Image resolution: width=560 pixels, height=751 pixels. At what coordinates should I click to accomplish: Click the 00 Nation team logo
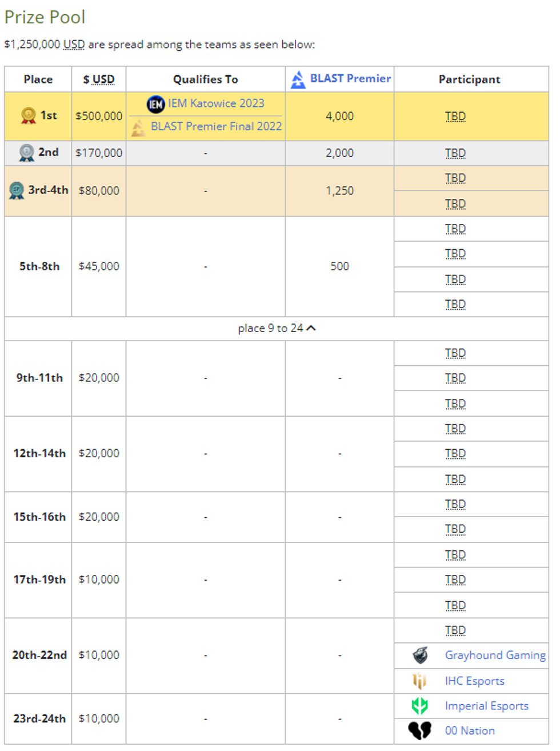point(420,731)
